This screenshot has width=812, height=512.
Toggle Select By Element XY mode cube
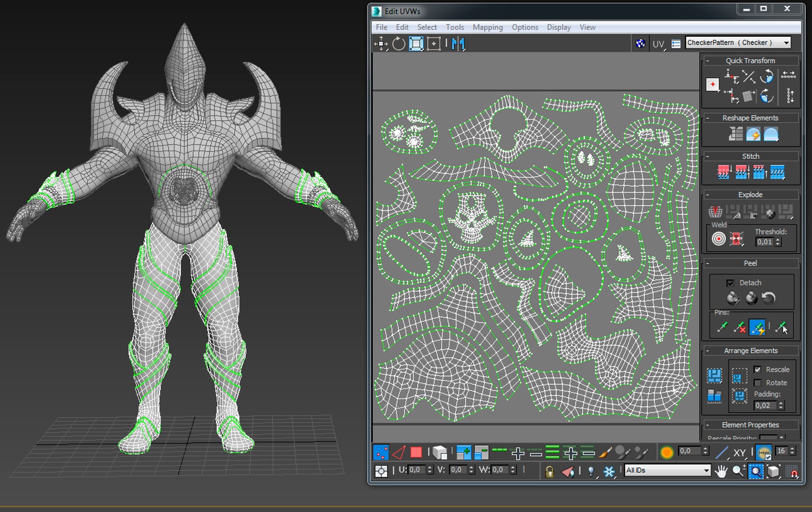440,453
